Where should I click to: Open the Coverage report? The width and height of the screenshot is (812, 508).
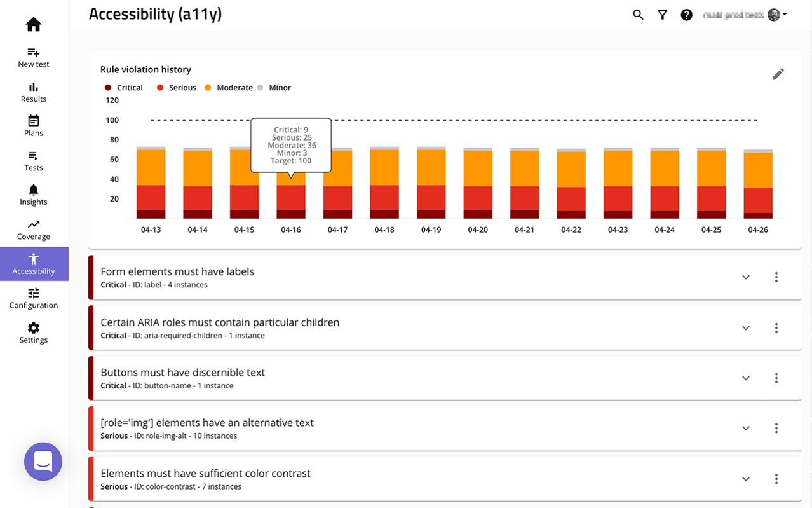(x=33, y=230)
